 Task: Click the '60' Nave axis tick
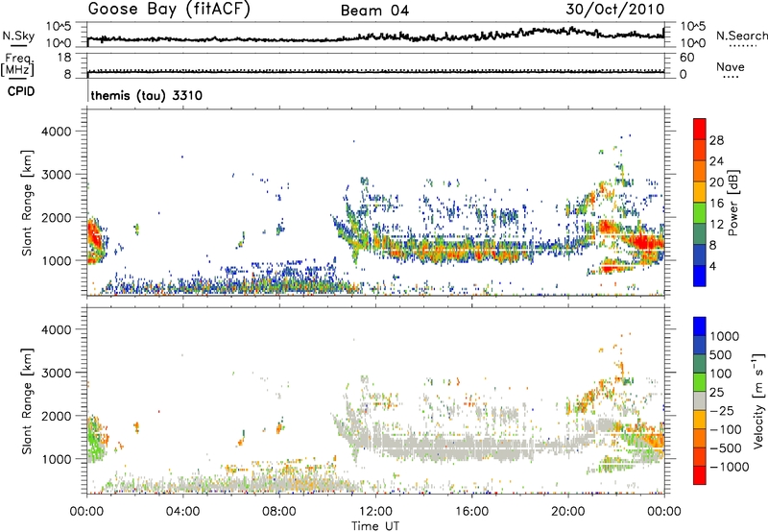click(x=686, y=58)
